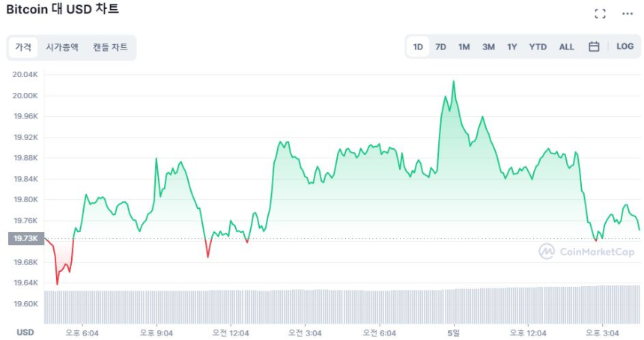The height and width of the screenshot is (340, 644).
Task: Click the chart peak near 5일
Action: tap(453, 82)
